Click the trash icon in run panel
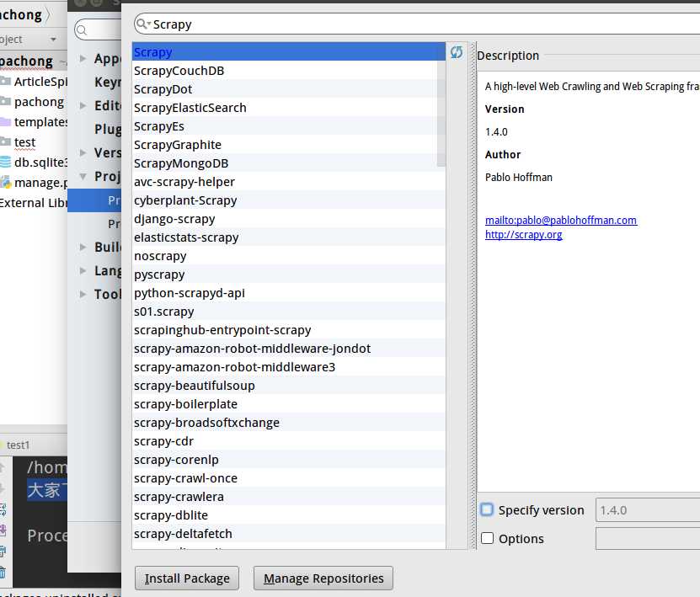Screen dimensions: 700x597 [x=3, y=572]
